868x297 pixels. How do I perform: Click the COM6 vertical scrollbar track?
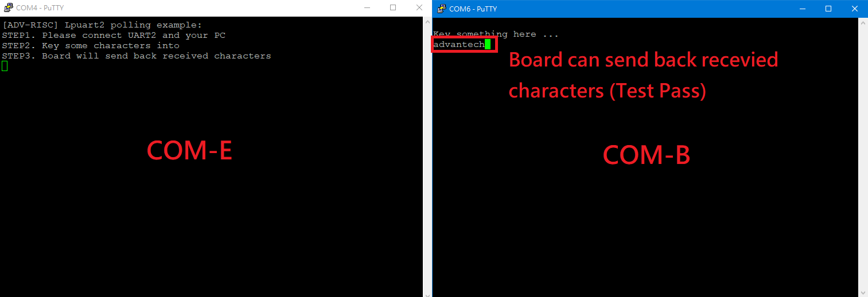tap(863, 157)
